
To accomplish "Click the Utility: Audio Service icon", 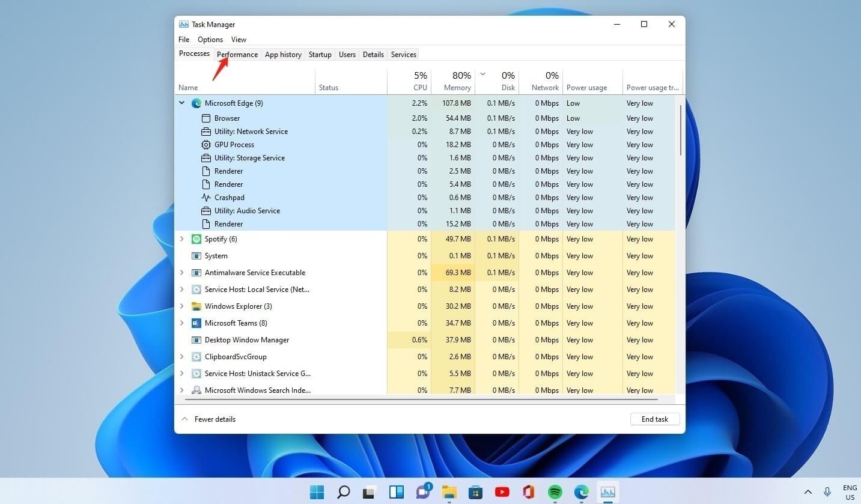I will point(205,211).
